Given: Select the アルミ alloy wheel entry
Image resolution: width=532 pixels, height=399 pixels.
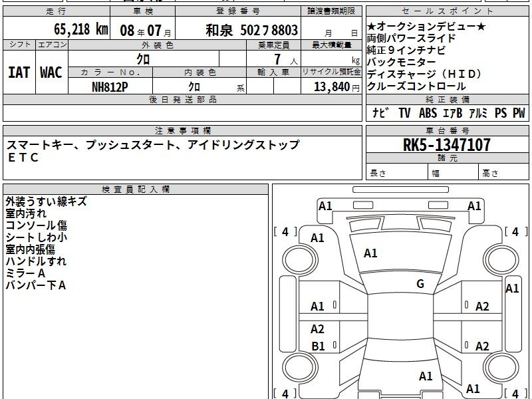Looking at the screenshot, I should point(478,112).
